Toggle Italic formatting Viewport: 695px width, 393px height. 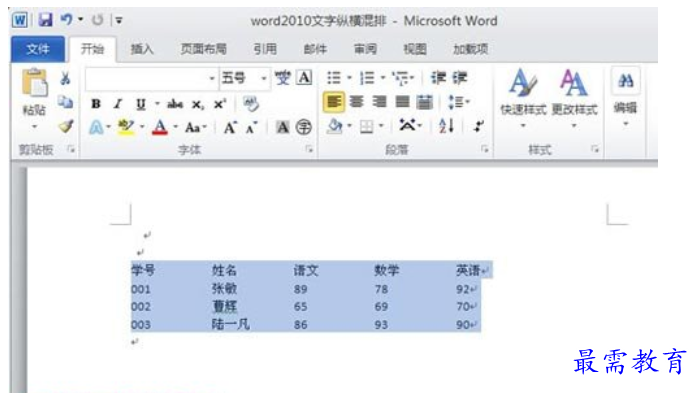[x=117, y=104]
